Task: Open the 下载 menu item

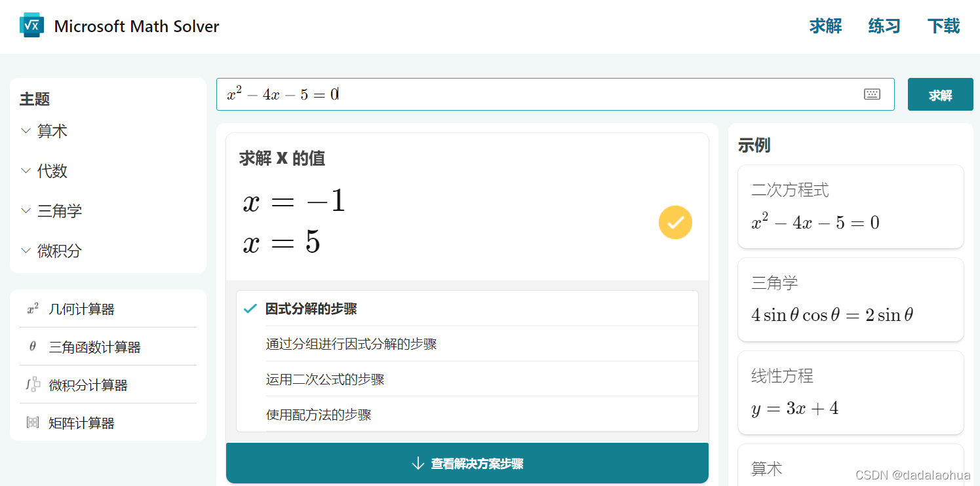Action: (943, 26)
